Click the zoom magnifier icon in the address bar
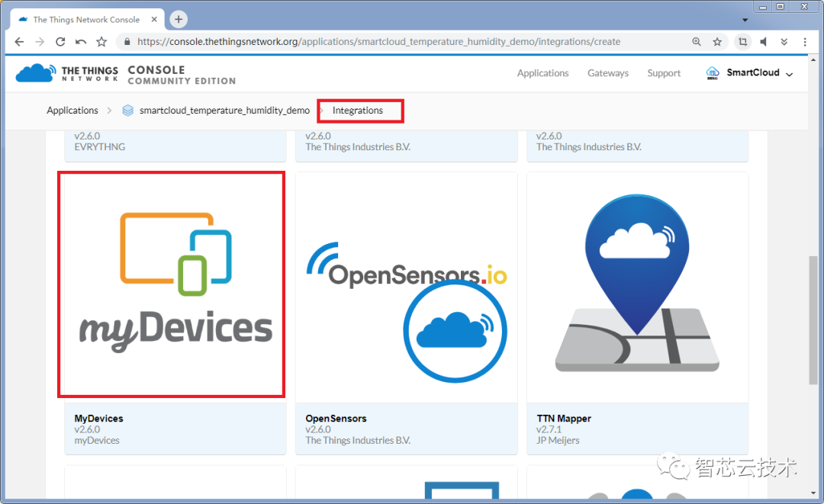This screenshot has width=824, height=504. (697, 41)
